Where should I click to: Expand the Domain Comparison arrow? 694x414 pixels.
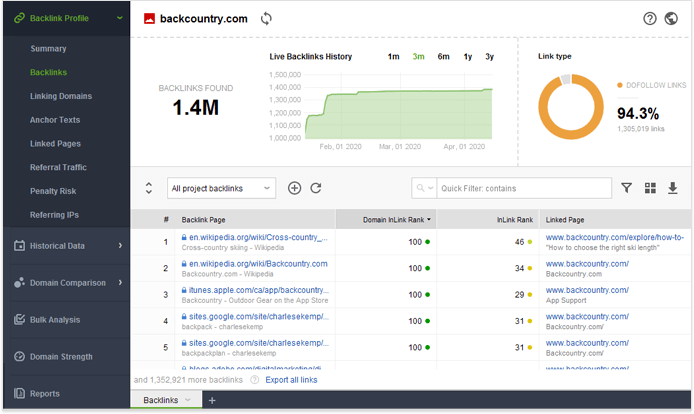120,282
